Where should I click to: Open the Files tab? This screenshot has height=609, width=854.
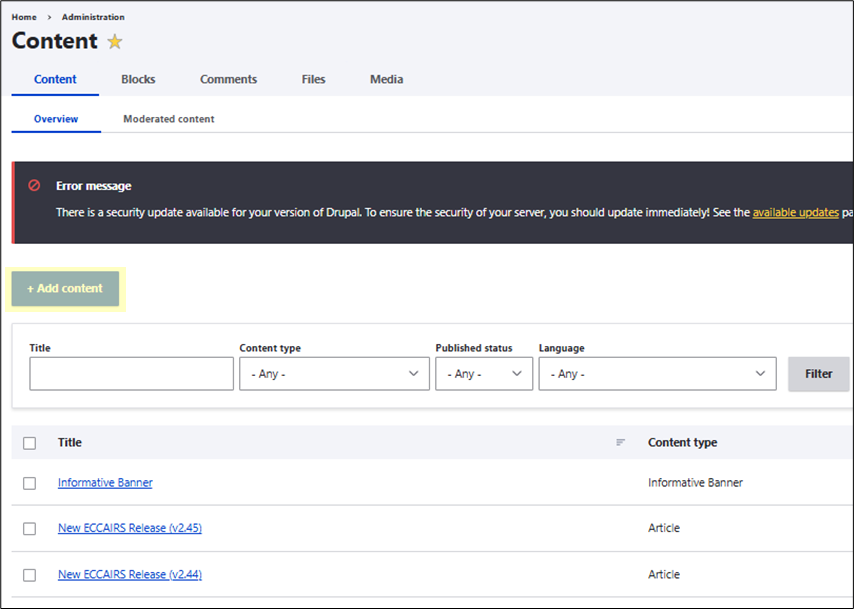click(x=313, y=80)
